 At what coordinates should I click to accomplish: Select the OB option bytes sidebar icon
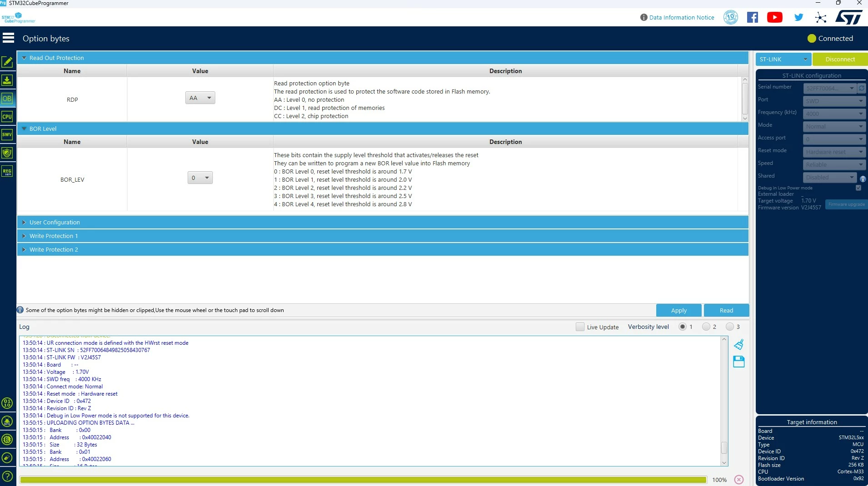point(7,99)
